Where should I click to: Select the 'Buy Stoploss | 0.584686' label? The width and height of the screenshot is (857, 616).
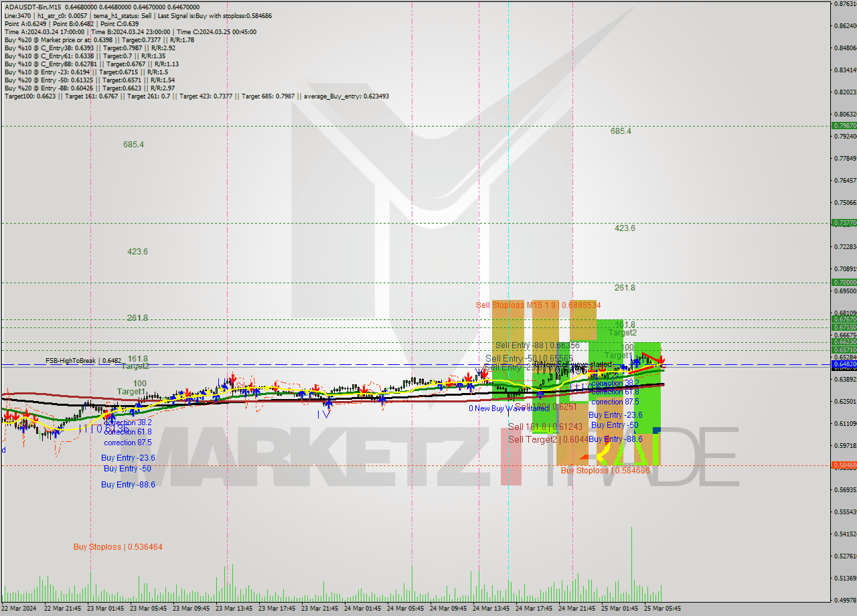click(605, 471)
